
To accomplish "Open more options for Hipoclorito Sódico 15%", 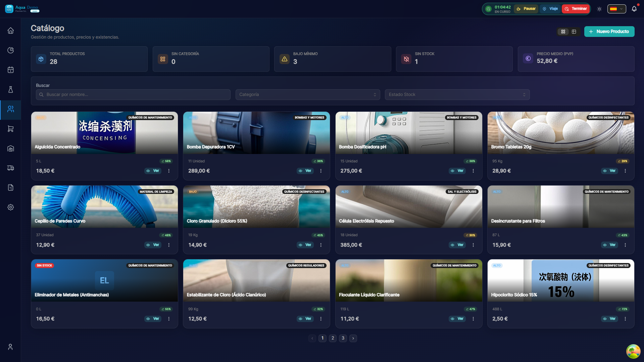I will [625, 319].
